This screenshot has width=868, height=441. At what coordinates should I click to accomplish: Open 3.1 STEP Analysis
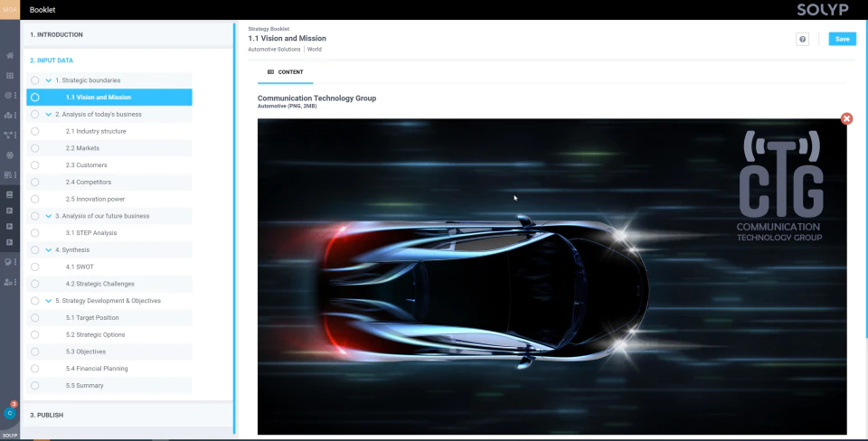point(91,233)
